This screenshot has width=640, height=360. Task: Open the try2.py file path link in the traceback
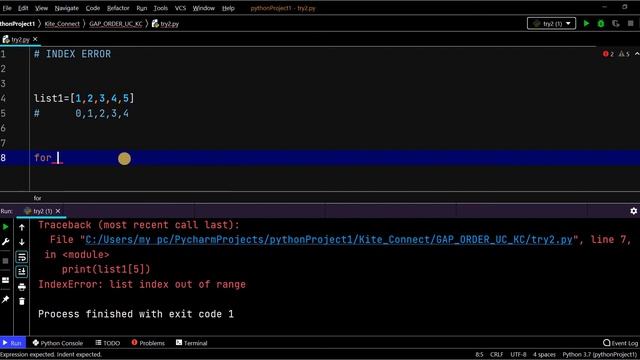pos(329,240)
